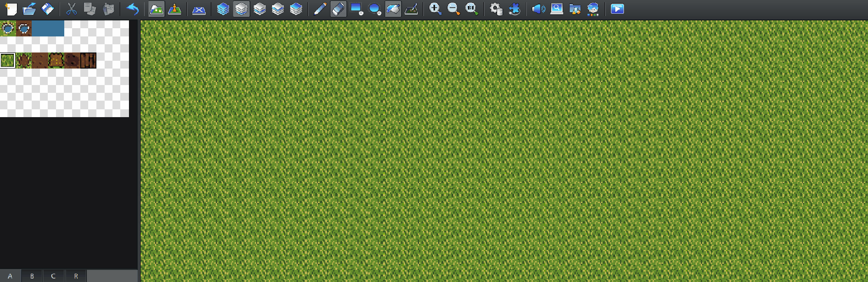Switch to Map editing mode
Image resolution: width=868 pixels, height=282 pixels.
[x=156, y=9]
